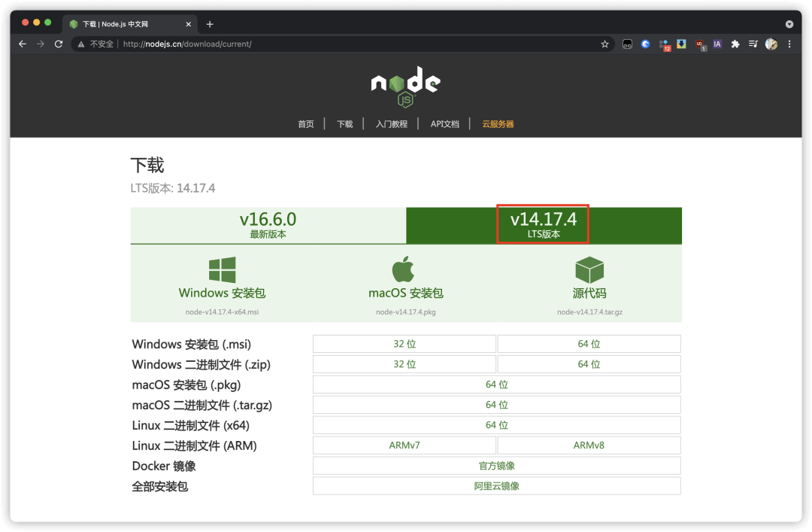
Task: Click the source code cube icon
Action: tap(589, 269)
